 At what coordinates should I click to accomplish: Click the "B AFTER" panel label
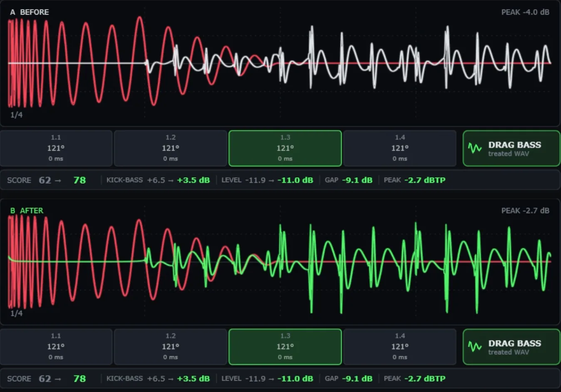point(27,211)
